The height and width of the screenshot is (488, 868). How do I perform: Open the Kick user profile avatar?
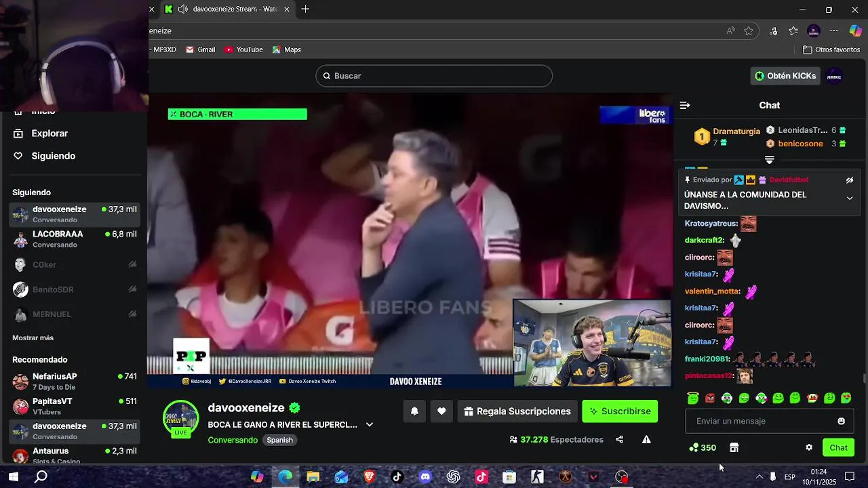[x=835, y=76]
